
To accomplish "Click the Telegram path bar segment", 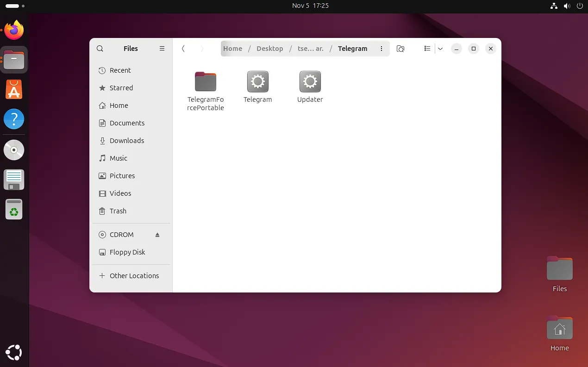I will tap(353, 49).
